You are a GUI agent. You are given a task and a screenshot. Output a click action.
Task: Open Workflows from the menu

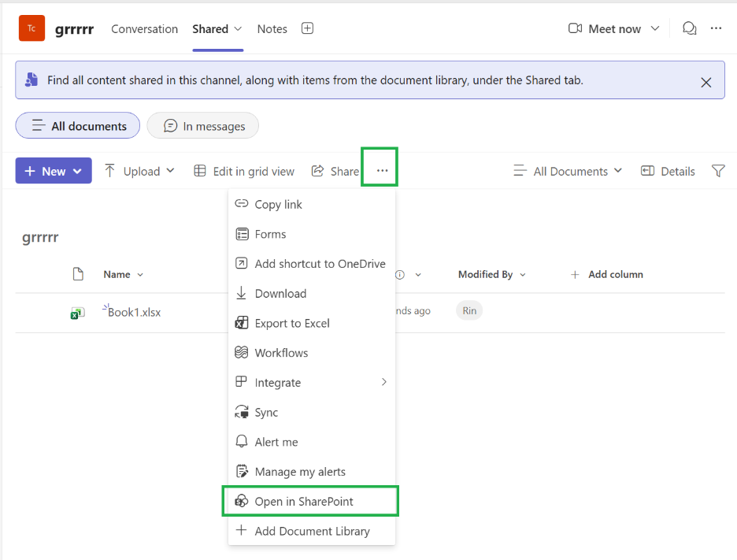tap(311, 353)
